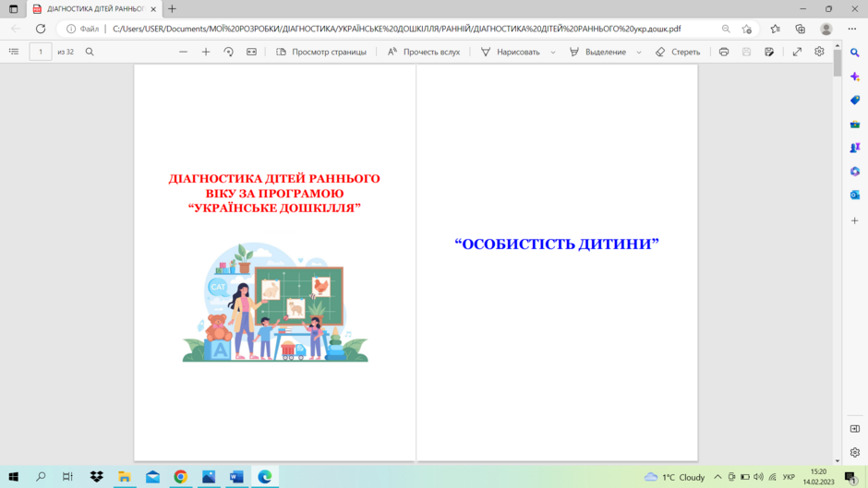
Task: Click the address bar file path
Action: (396, 29)
